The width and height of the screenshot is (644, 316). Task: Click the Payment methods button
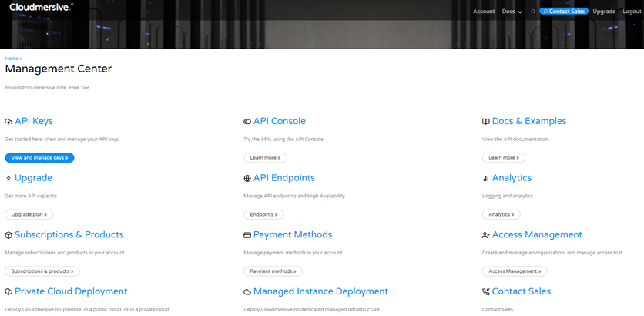pos(273,271)
